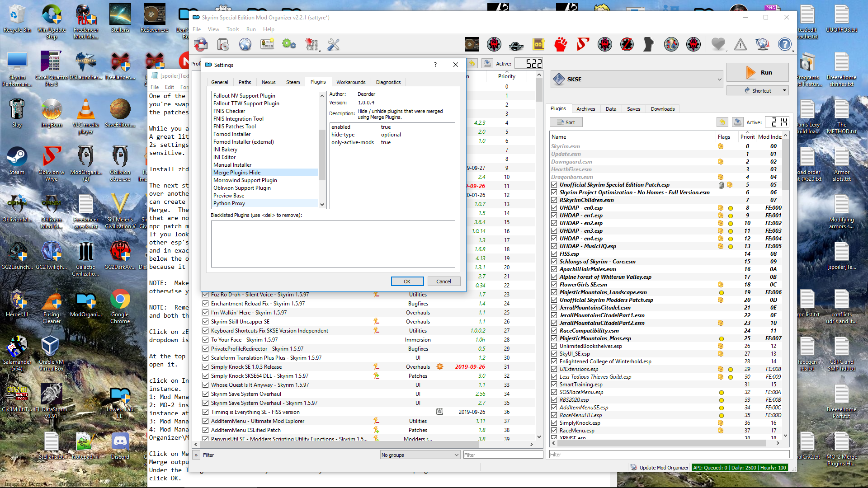Viewport: 868px width, 488px height.
Task: Expand the SKSE executable dropdown
Action: click(719, 80)
